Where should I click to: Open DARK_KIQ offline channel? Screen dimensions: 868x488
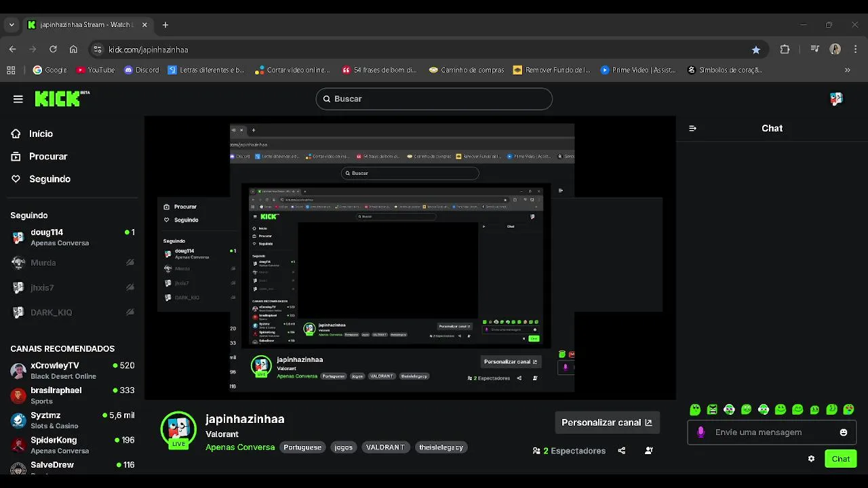(73, 312)
